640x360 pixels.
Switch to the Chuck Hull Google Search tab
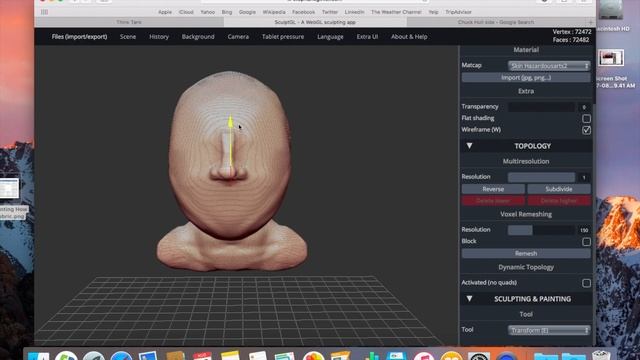pos(496,22)
